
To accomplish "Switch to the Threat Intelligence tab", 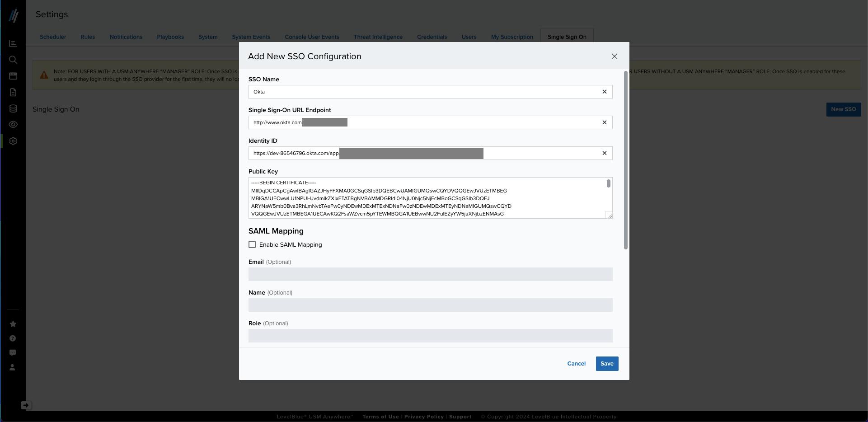I will 378,37.
